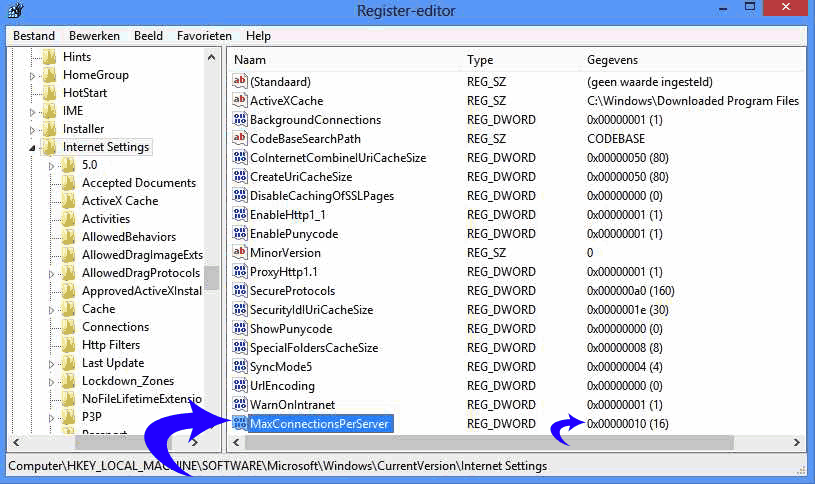
Task: Click the DWORD icon of WarnOnIntranet
Action: (240, 404)
